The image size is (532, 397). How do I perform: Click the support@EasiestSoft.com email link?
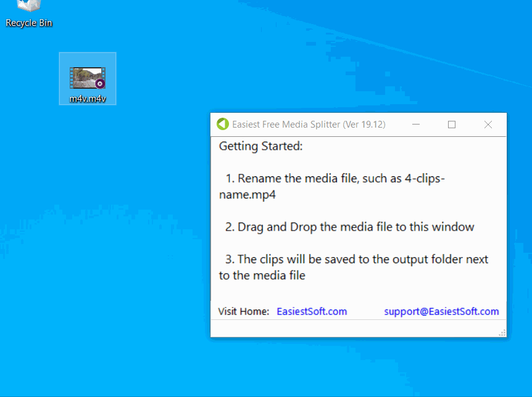[441, 311]
